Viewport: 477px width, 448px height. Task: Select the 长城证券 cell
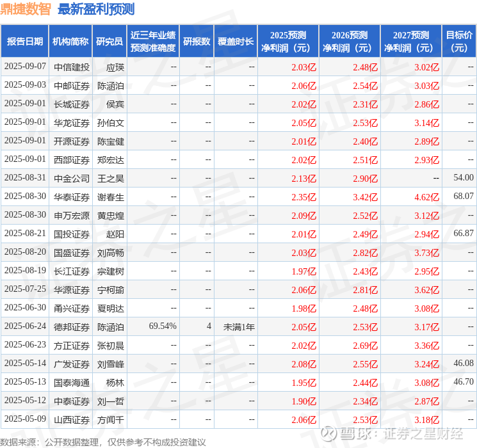tap(72, 104)
